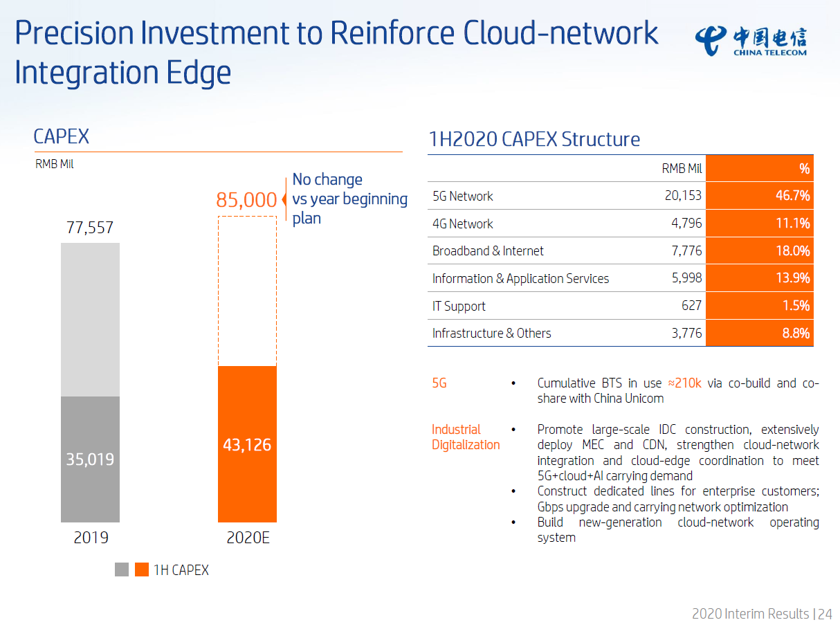The height and width of the screenshot is (629, 840).
Task: Click the 2020E axis label
Action: [x=248, y=538]
